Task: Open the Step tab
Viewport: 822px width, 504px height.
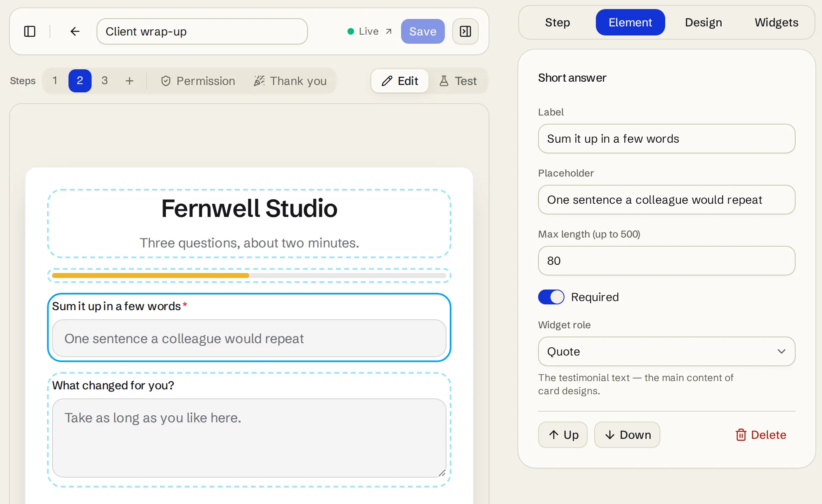Action: (x=557, y=22)
